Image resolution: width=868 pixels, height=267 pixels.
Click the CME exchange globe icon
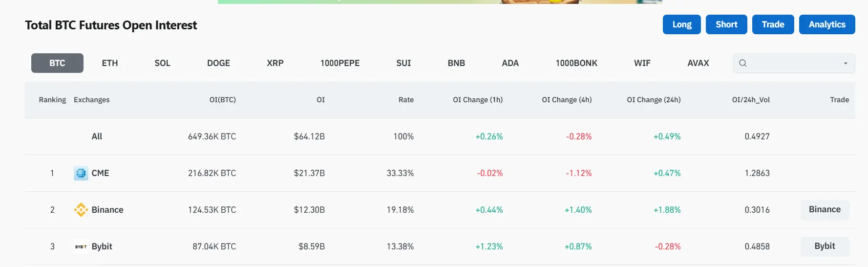[81, 173]
